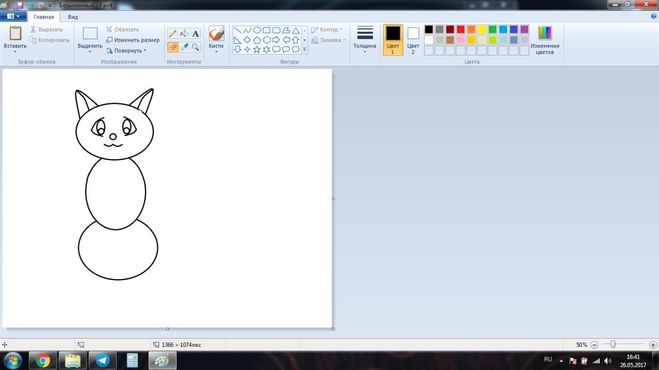Select the Text tool with letter A

195,34
